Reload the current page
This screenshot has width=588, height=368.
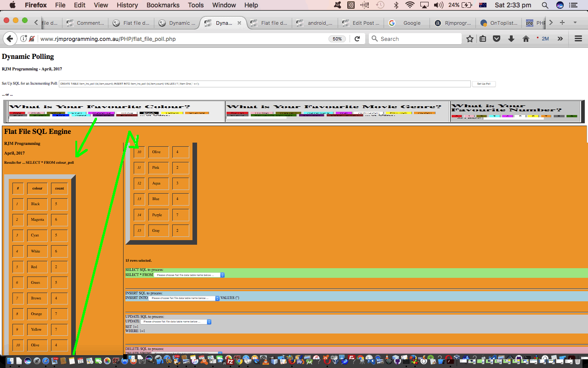(357, 39)
